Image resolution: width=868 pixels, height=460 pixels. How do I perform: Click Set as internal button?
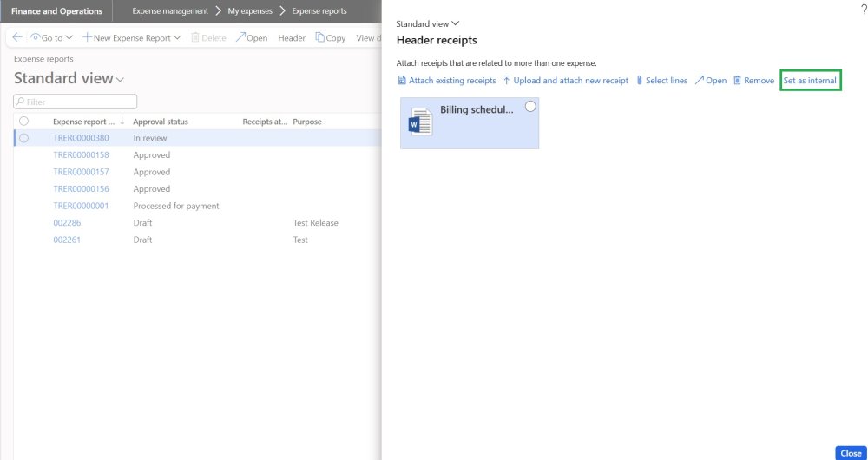pyautogui.click(x=810, y=81)
